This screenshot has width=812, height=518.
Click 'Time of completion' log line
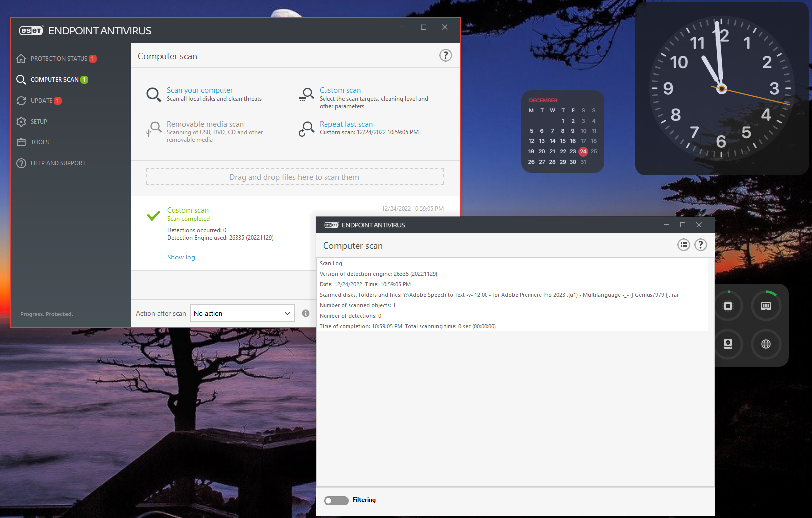408,326
